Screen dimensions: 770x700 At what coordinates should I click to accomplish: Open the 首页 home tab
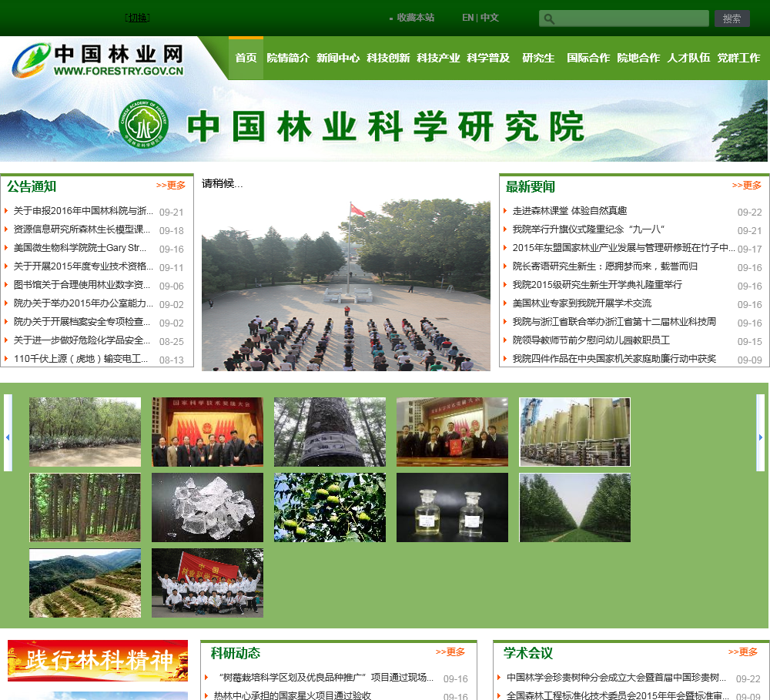(246, 58)
